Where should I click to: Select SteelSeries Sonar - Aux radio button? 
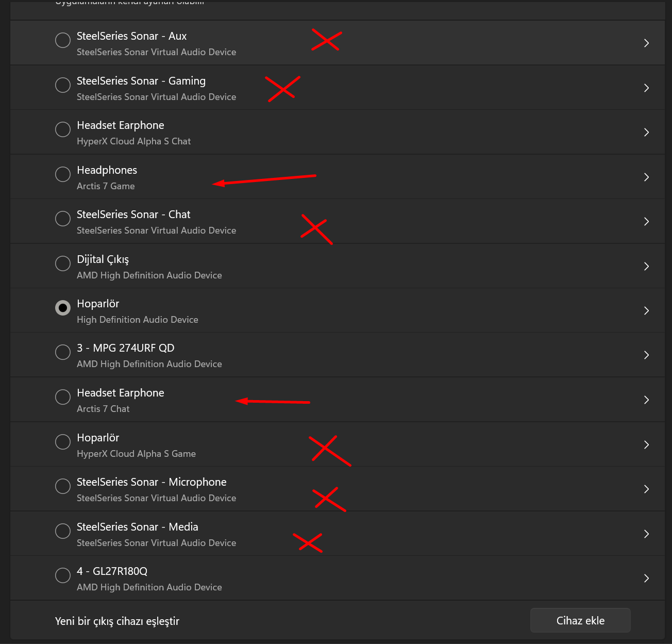(63, 40)
